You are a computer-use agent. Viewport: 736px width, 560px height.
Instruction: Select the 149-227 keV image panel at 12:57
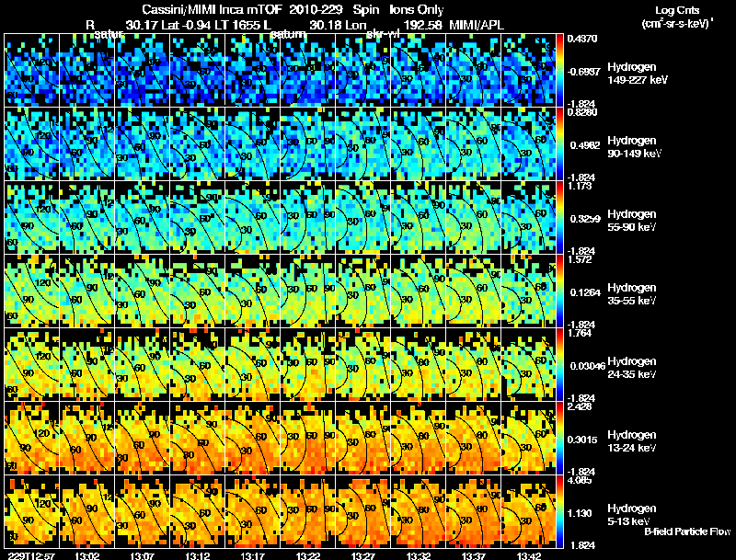coord(31,70)
